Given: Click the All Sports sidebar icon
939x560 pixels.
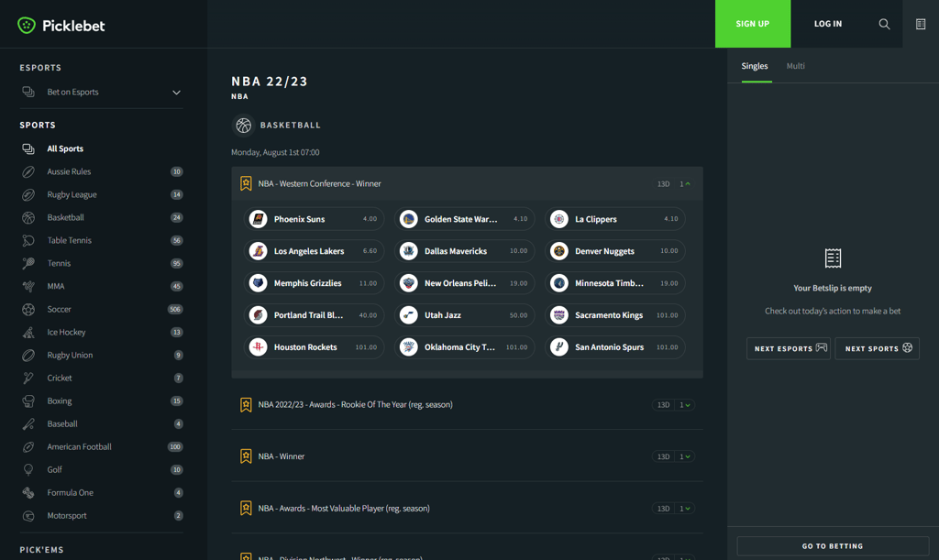Looking at the screenshot, I should 28,148.
